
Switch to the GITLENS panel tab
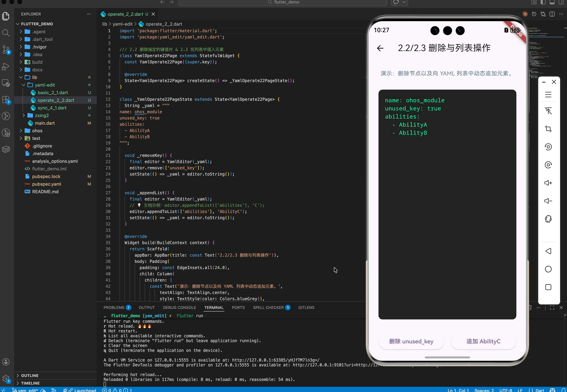pyautogui.click(x=306, y=308)
